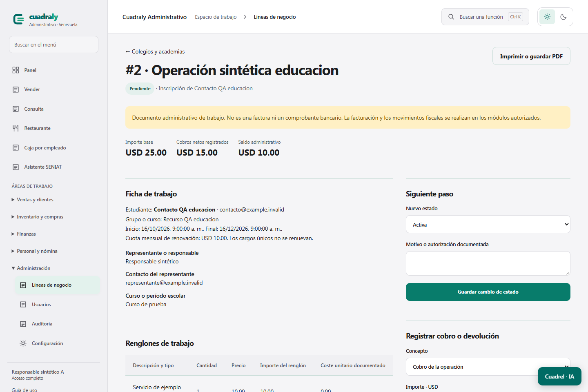The height and width of the screenshot is (392, 588).
Task: Go back to Colegios y academias
Action: tap(155, 51)
